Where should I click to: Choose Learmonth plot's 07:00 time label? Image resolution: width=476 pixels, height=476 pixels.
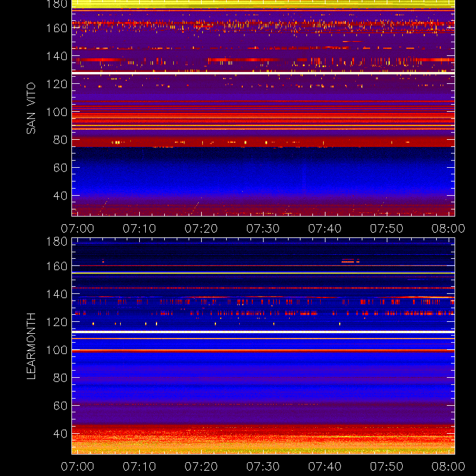tap(77, 466)
